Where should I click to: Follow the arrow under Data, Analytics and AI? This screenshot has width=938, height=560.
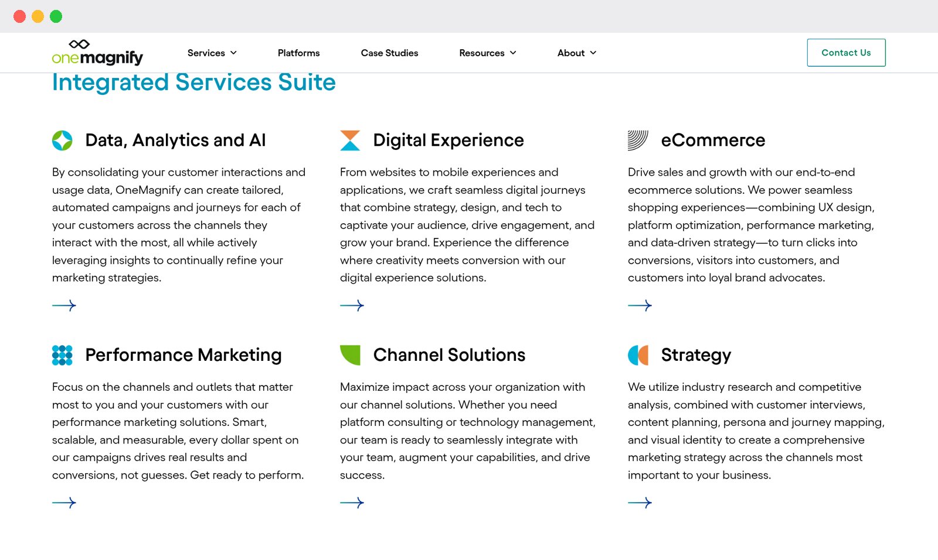64,305
